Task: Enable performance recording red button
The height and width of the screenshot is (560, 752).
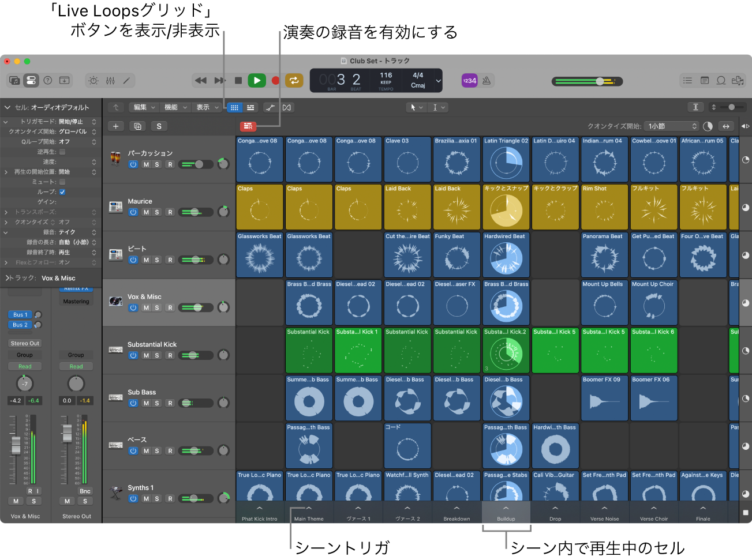Action: coord(248,126)
